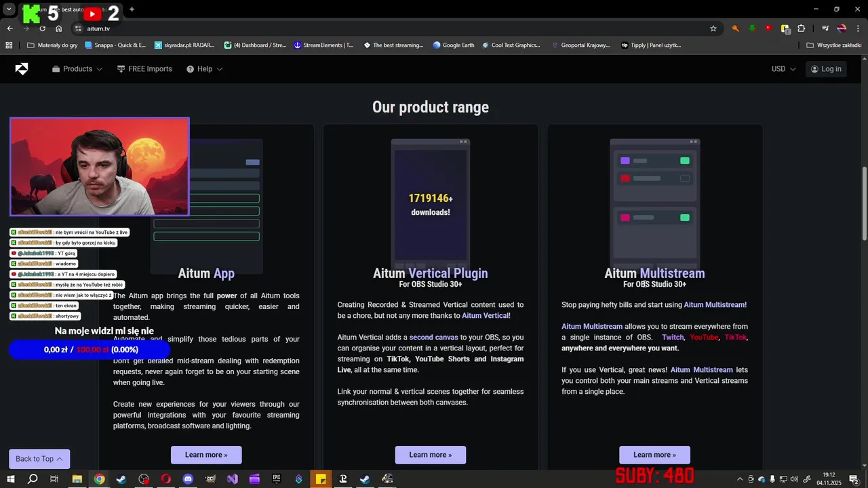This screenshot has width=868, height=488.
Task: Click the Aitum logo in the site header
Action: click(22, 69)
